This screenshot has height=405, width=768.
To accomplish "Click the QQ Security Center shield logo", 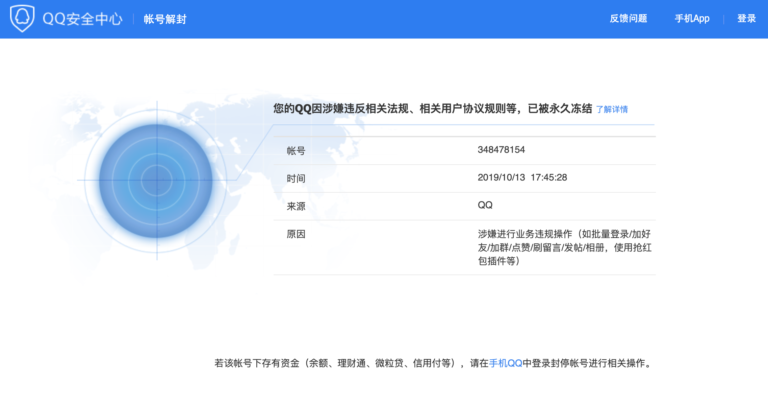I will tap(22, 19).
